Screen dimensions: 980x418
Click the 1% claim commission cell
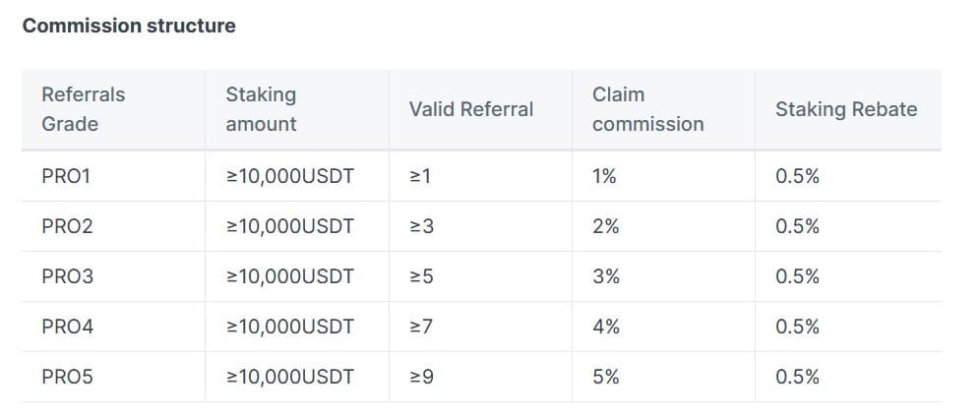(x=604, y=177)
